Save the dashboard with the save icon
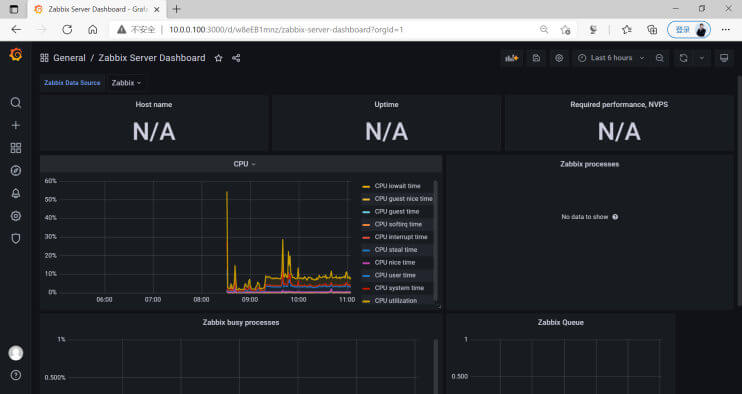 point(536,58)
